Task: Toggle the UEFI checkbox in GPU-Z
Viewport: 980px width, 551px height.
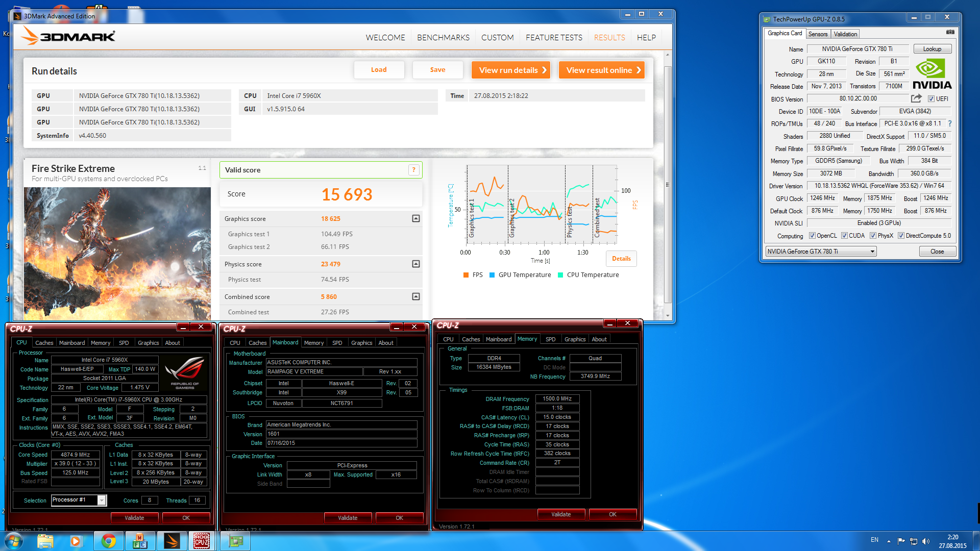Action: tap(931, 99)
